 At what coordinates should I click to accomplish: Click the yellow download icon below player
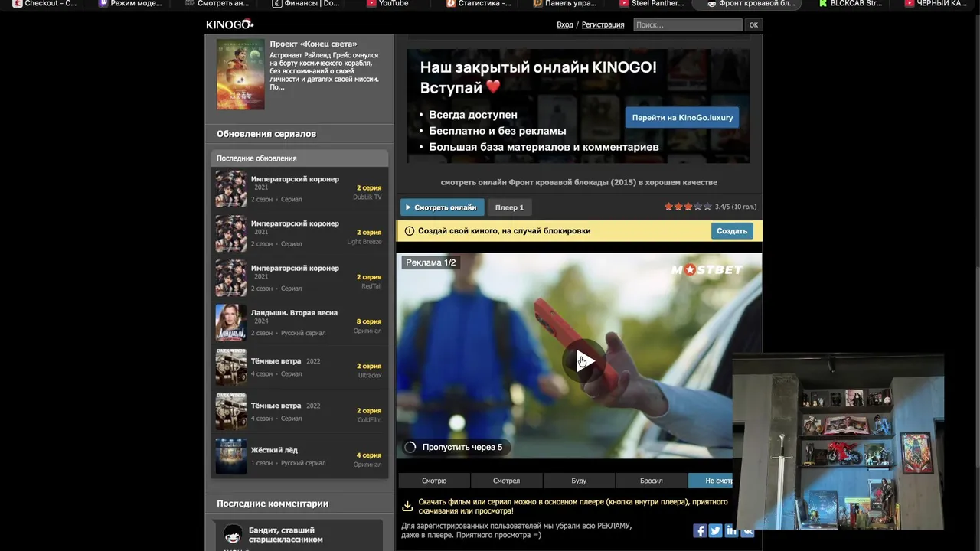tap(407, 506)
